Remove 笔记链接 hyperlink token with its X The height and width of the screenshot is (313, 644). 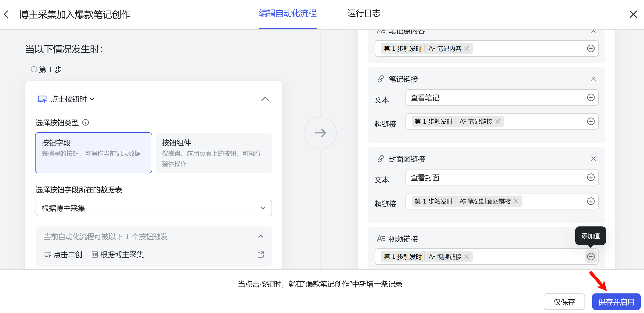point(498,121)
